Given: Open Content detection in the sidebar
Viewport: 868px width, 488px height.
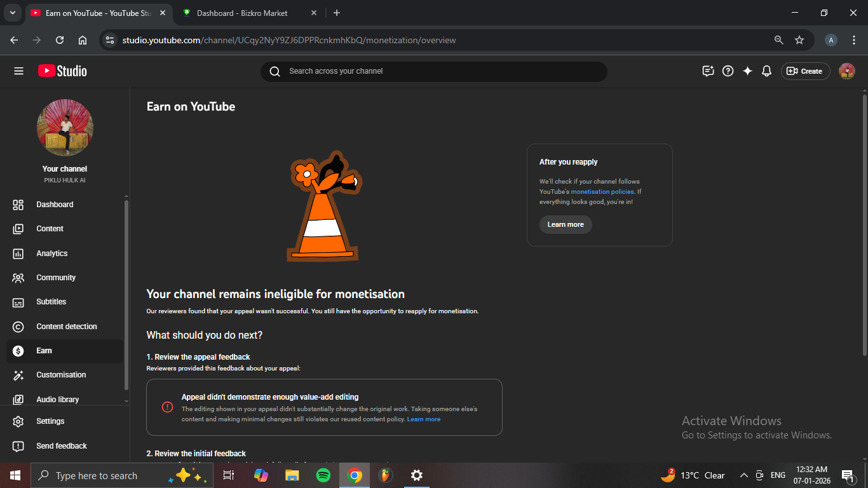Looking at the screenshot, I should coord(66,327).
